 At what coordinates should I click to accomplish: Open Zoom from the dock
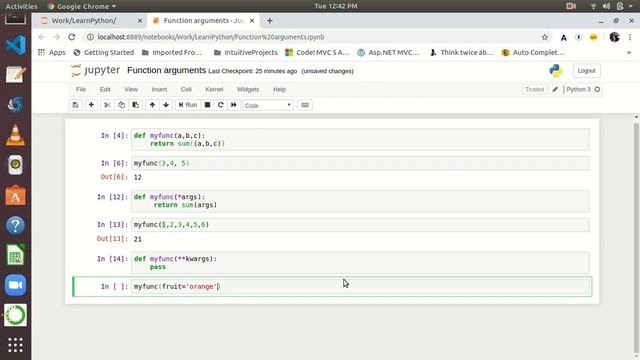pyautogui.click(x=16, y=285)
